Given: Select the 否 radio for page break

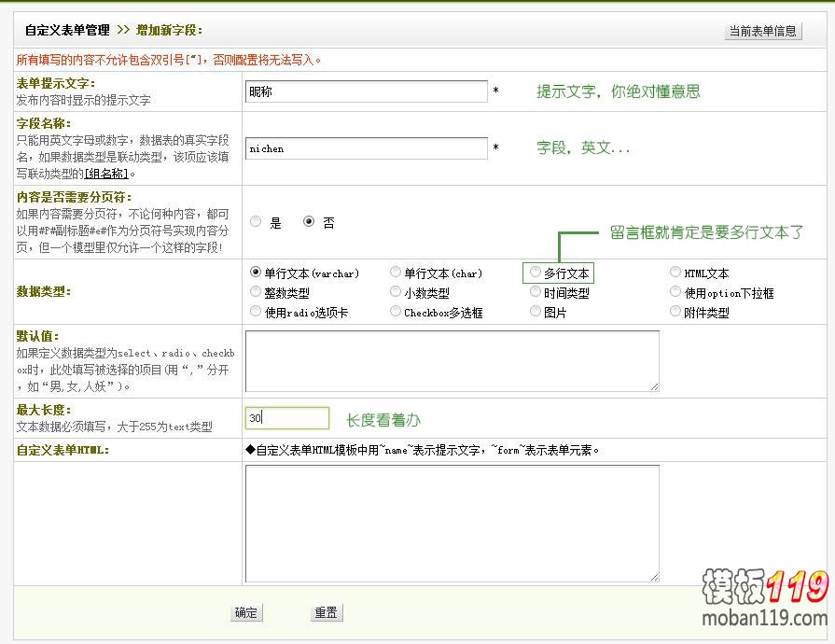Looking at the screenshot, I should (308, 221).
